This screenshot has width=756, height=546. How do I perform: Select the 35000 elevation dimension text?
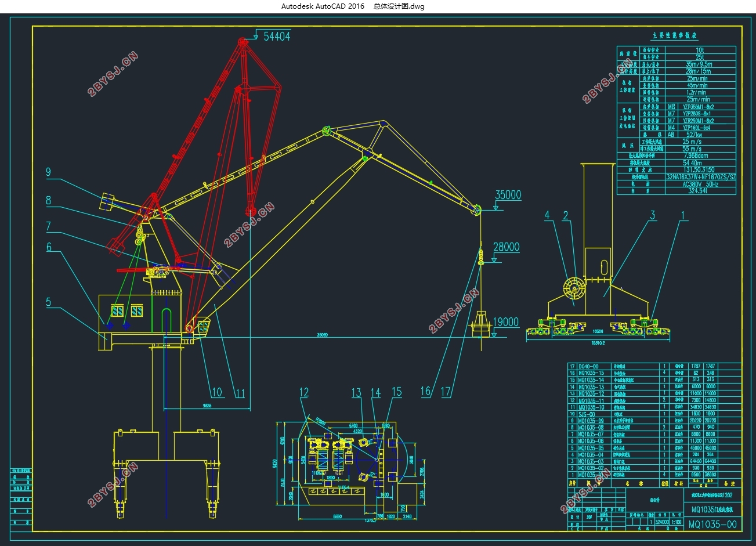pyautogui.click(x=508, y=196)
